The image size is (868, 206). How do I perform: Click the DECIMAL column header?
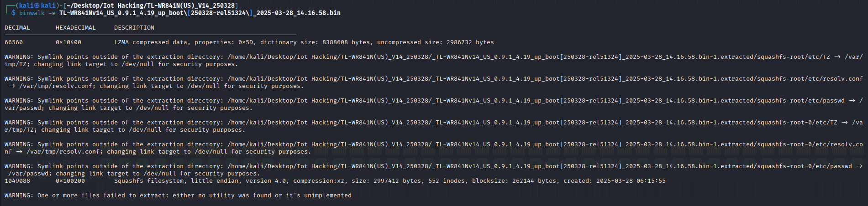click(x=17, y=28)
